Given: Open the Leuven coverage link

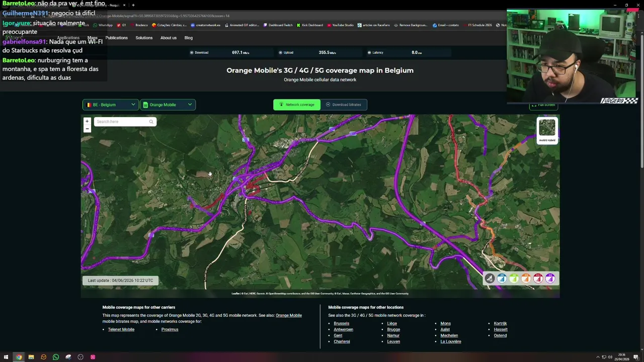Looking at the screenshot, I should pyautogui.click(x=393, y=341).
